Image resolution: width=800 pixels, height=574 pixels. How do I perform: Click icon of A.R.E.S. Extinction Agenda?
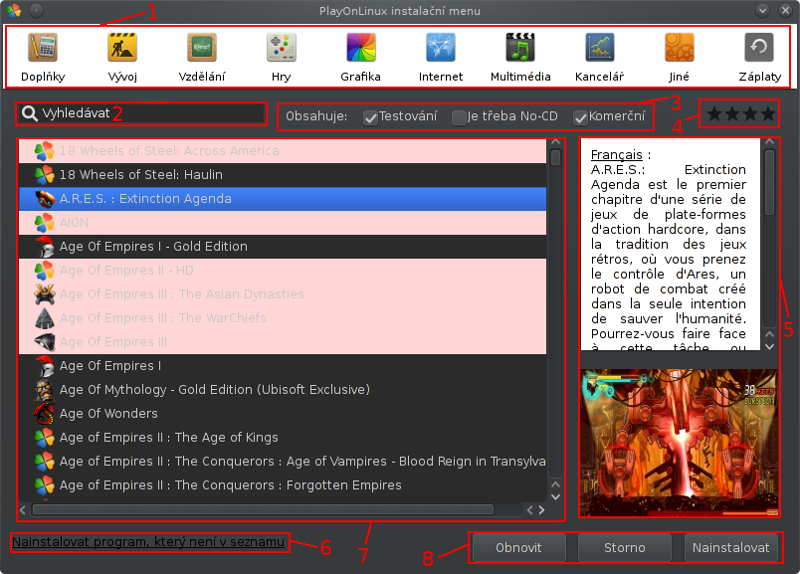44,198
